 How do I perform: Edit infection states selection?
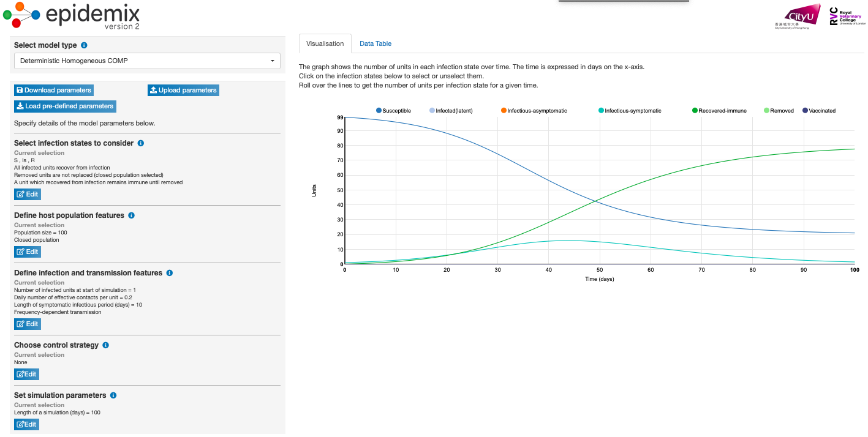pos(28,194)
